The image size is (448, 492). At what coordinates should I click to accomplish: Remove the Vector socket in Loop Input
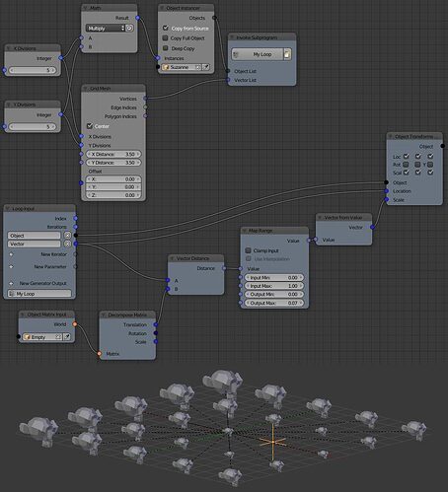tap(67, 244)
